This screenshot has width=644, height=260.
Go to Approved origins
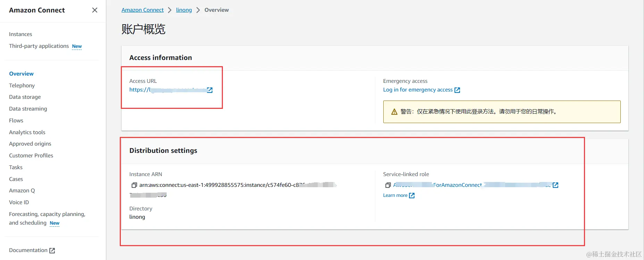click(x=30, y=144)
